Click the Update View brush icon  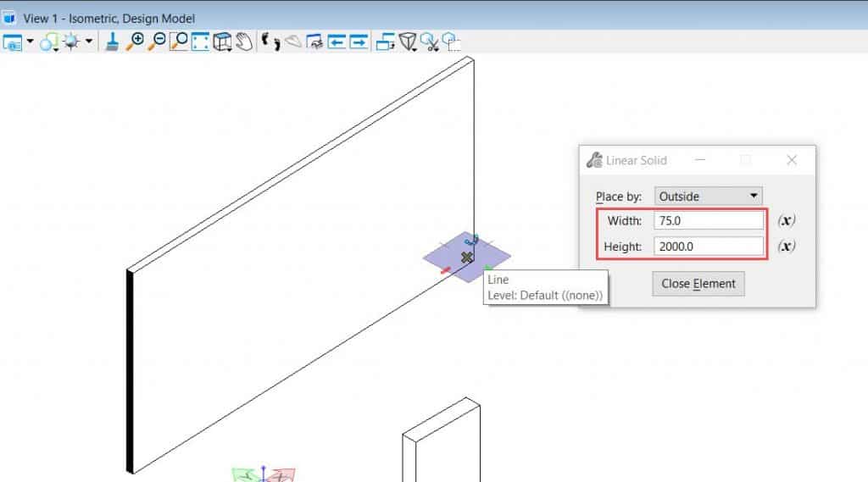coord(112,42)
